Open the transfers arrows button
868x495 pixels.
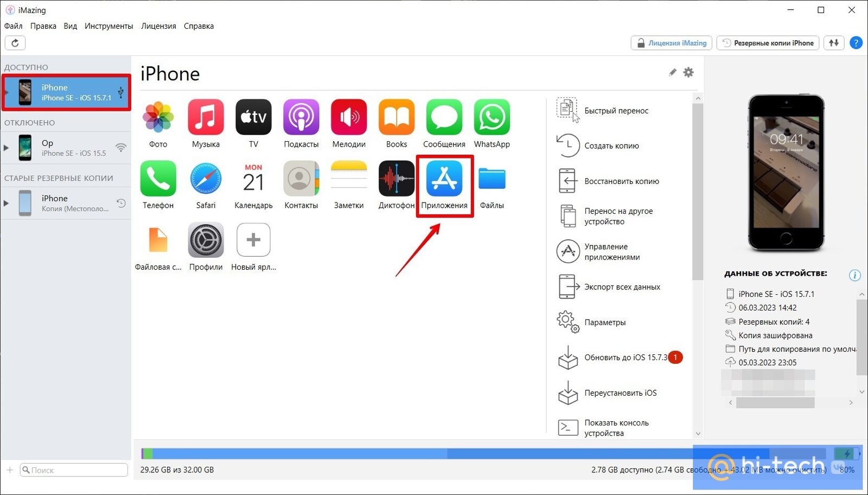point(834,43)
